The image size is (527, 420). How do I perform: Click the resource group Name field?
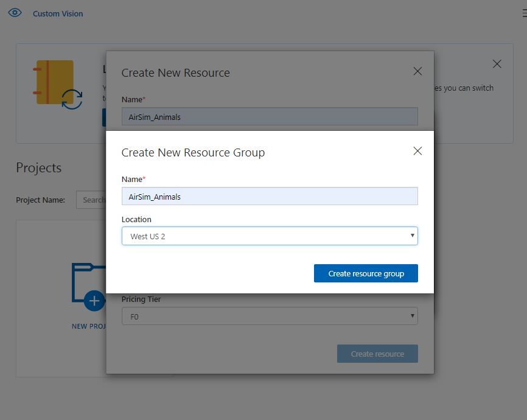tap(270, 197)
